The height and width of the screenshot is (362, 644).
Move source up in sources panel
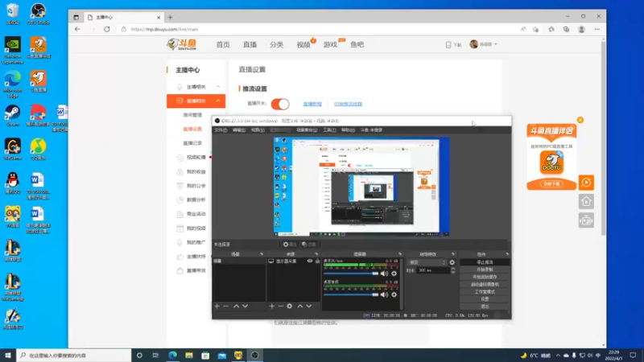299,306
